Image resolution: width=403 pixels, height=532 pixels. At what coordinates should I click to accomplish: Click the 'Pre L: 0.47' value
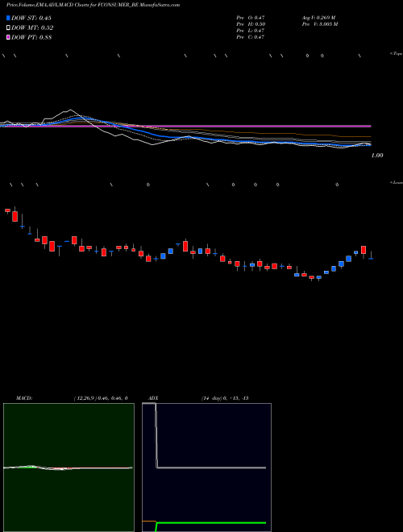pyautogui.click(x=251, y=31)
